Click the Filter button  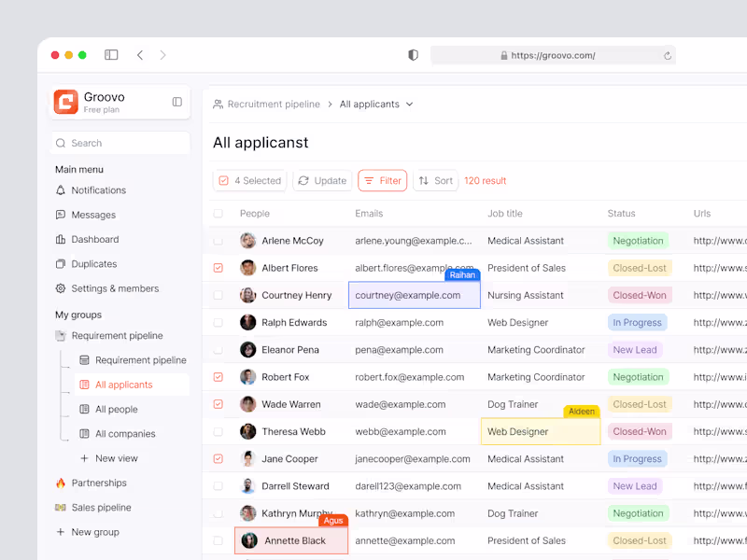(x=382, y=180)
